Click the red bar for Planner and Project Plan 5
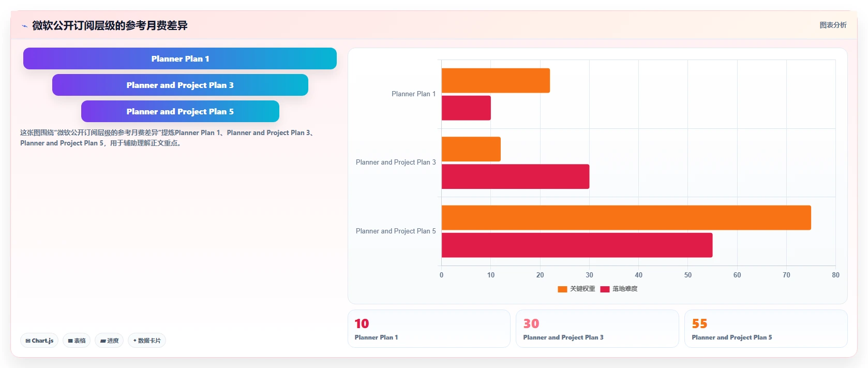The image size is (868, 368). (x=577, y=245)
